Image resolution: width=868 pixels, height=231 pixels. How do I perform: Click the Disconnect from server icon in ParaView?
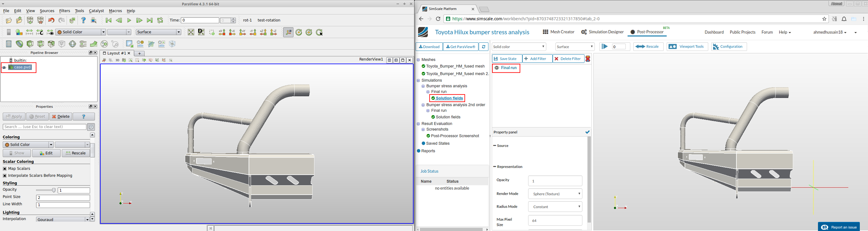pos(40,21)
